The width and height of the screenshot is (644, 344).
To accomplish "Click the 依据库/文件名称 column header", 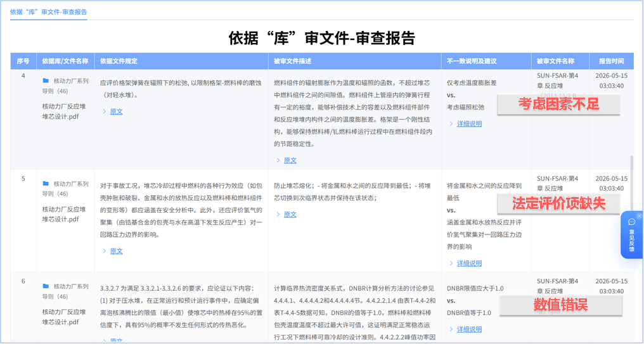I will pos(66,61).
